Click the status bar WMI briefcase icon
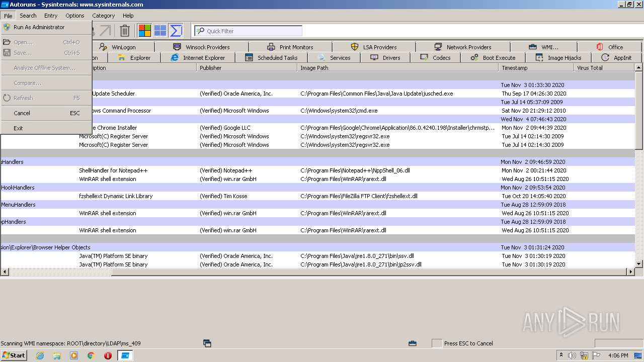Image resolution: width=644 pixels, height=362 pixels. [413, 343]
